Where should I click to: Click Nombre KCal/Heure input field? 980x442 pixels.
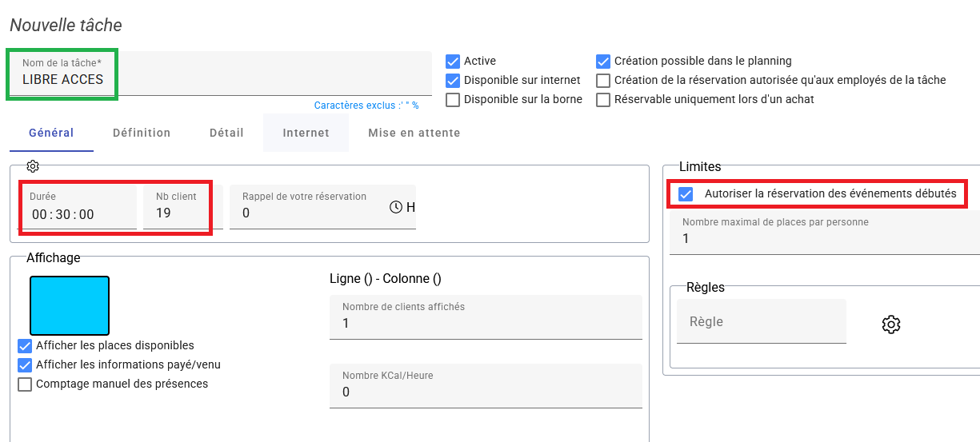(x=485, y=392)
